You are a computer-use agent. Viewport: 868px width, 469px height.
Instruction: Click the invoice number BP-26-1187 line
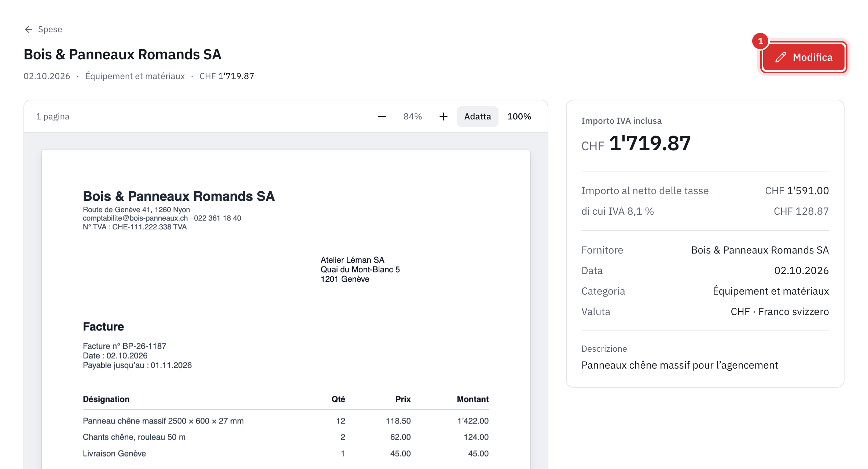pyautogui.click(x=125, y=346)
